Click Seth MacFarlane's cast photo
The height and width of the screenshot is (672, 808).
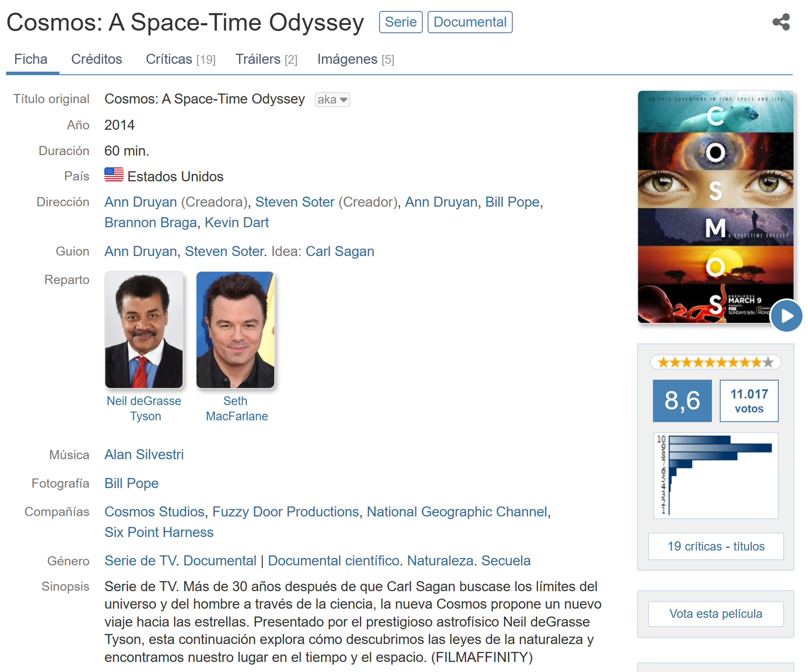click(x=235, y=330)
